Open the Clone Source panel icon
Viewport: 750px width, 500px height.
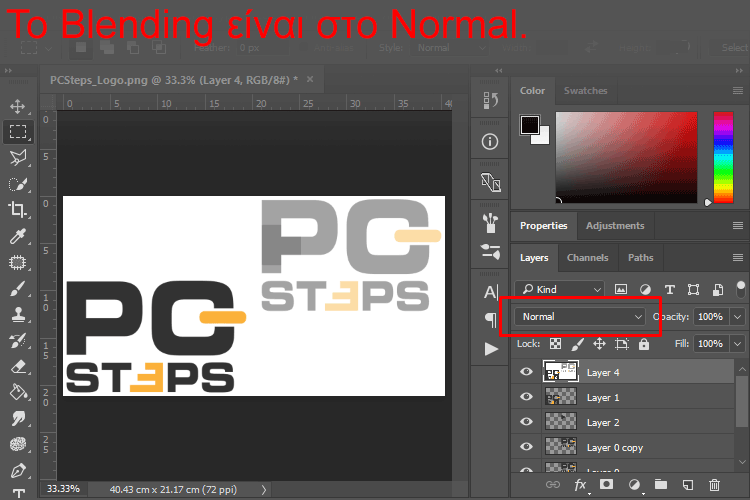pyautogui.click(x=490, y=182)
